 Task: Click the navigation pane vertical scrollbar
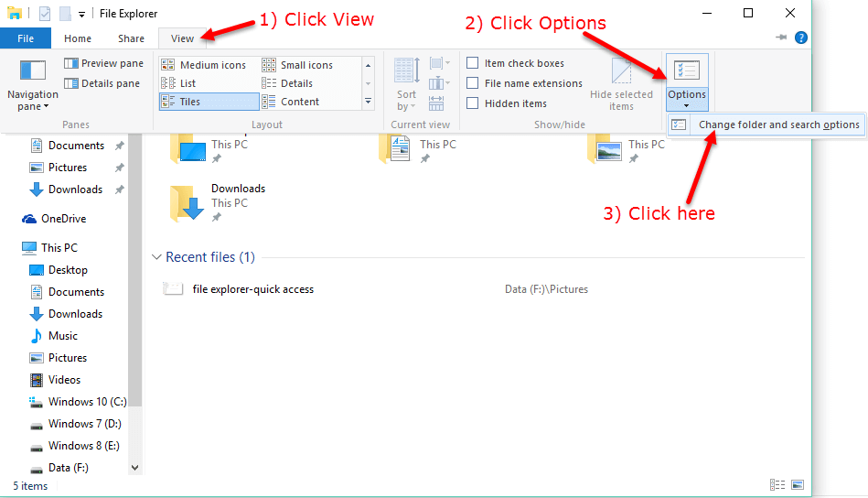pyautogui.click(x=135, y=272)
